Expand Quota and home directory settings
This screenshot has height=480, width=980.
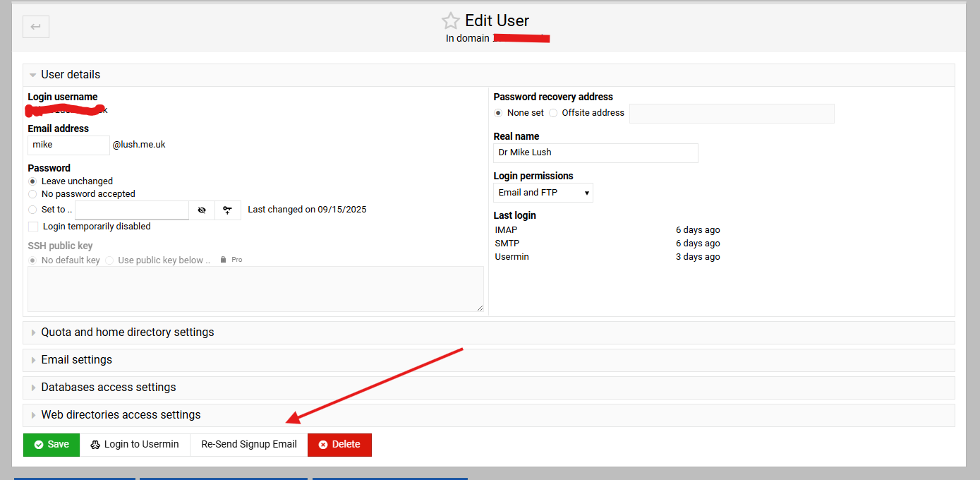pyautogui.click(x=127, y=332)
